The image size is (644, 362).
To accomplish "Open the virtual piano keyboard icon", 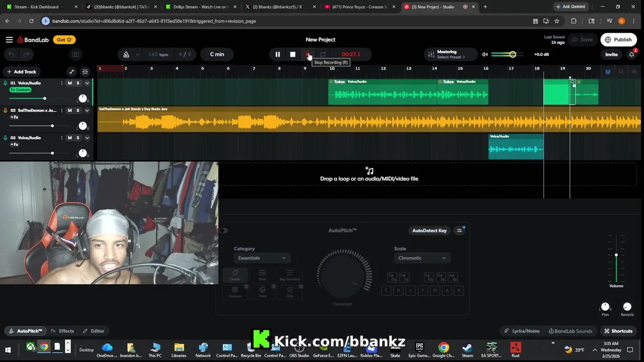I will click(x=75, y=54).
